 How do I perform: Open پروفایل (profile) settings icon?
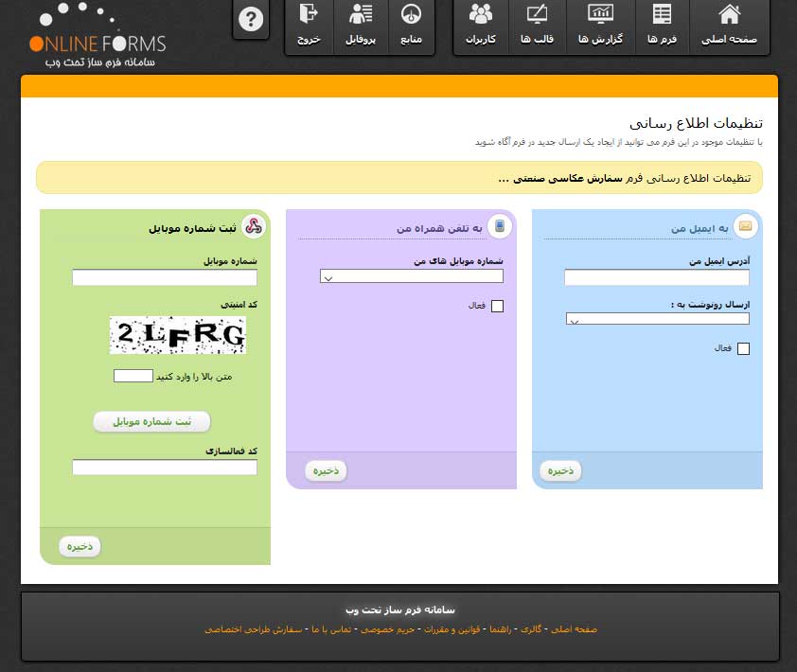tap(361, 26)
